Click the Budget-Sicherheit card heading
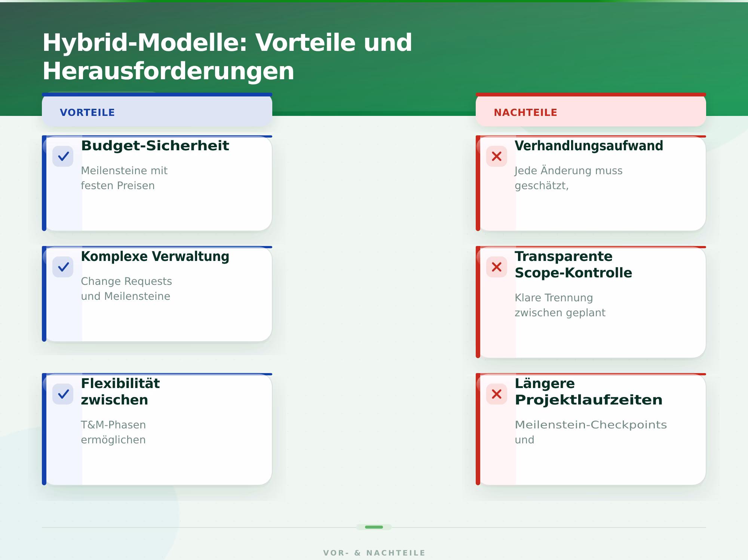The width and height of the screenshot is (748, 560). click(155, 146)
